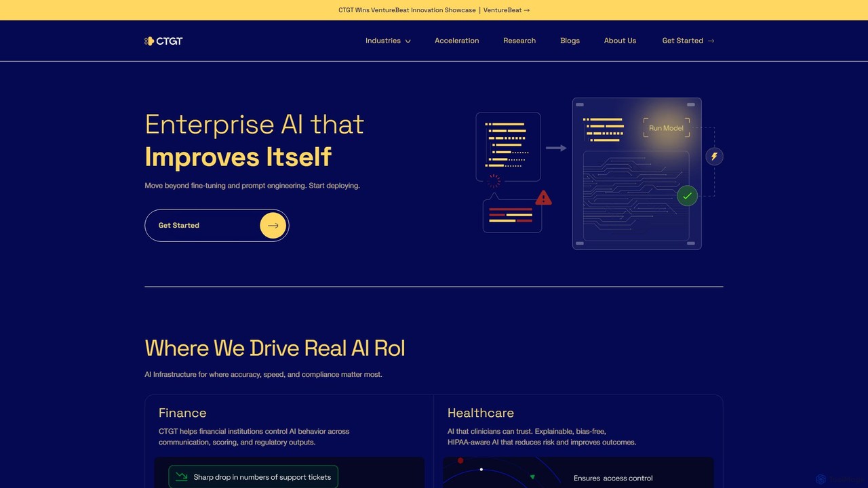Go to the Research page

pyautogui.click(x=519, y=41)
